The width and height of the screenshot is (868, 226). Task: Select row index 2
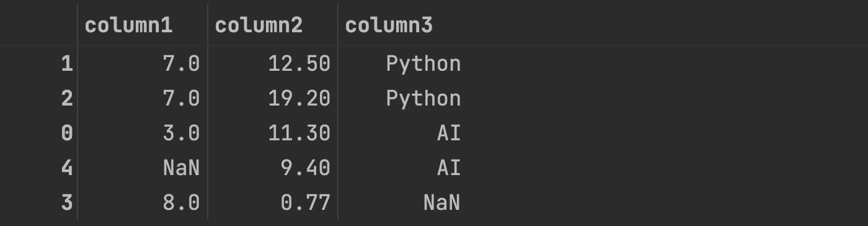tap(67, 98)
